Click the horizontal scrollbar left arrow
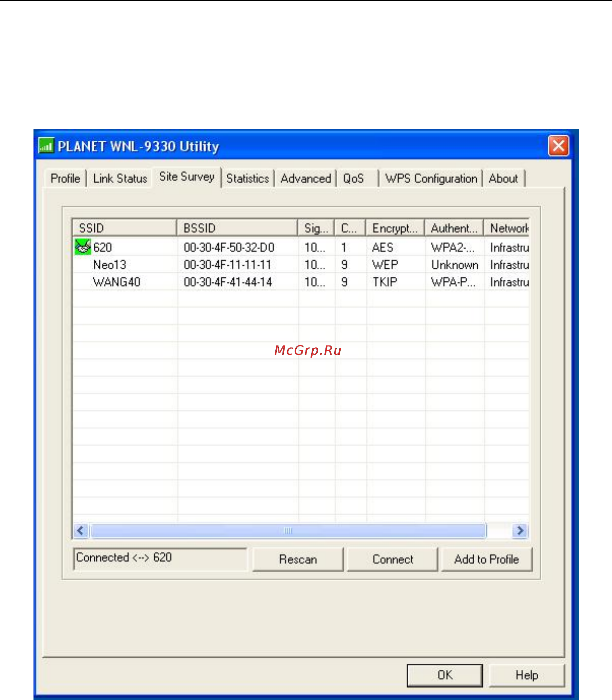 click(81, 530)
